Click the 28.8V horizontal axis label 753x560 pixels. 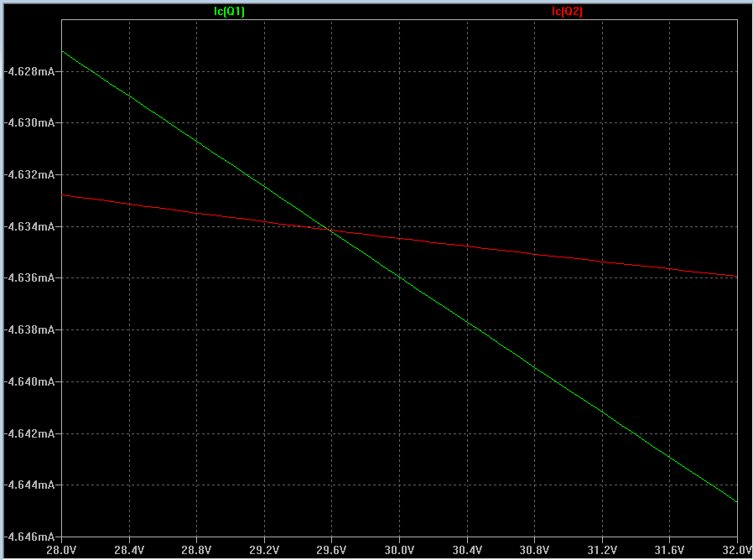click(x=196, y=550)
